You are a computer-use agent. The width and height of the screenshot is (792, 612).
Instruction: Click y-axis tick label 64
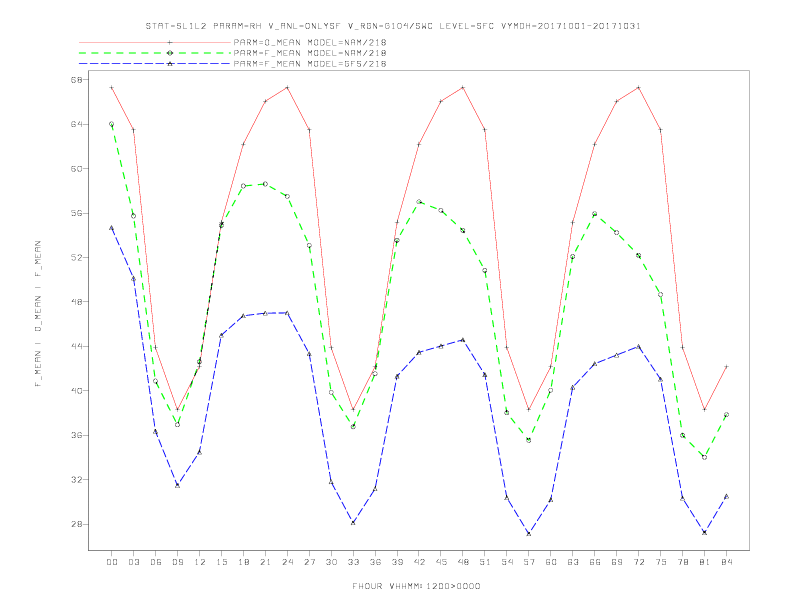click(77, 124)
